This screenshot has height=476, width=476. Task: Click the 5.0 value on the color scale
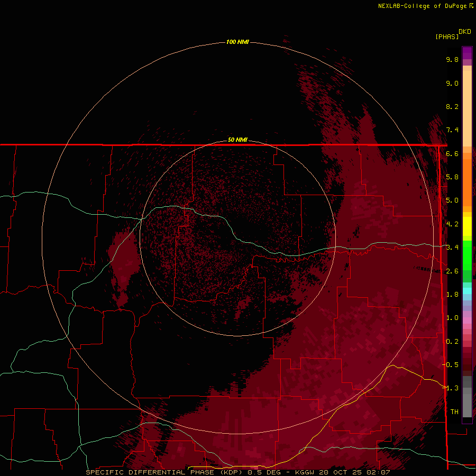[x=452, y=200]
